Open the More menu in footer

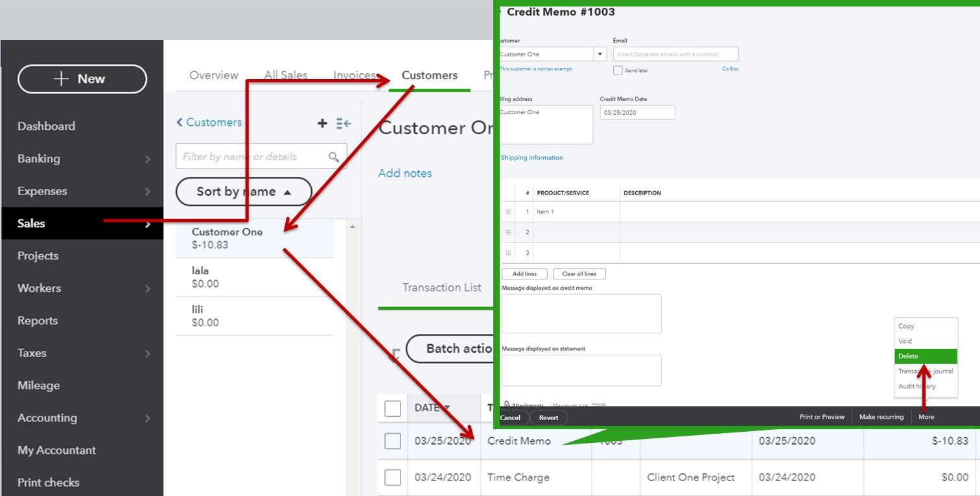[926, 417]
